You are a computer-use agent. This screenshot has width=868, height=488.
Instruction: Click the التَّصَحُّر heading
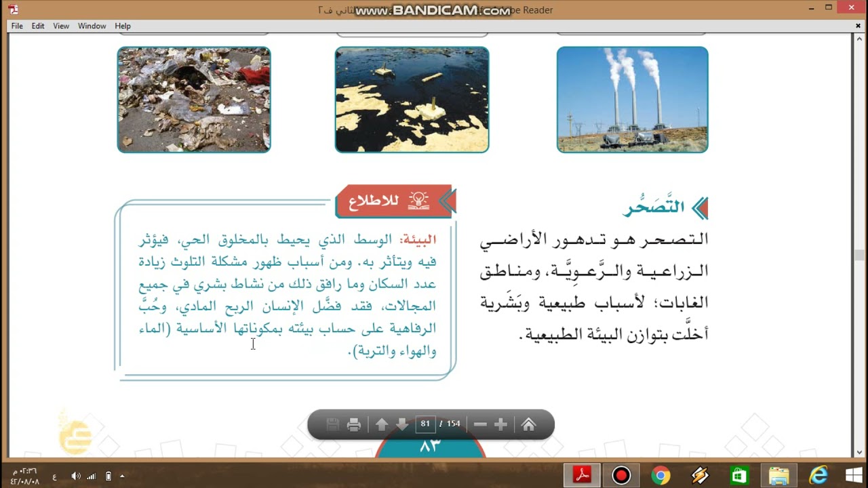654,207
